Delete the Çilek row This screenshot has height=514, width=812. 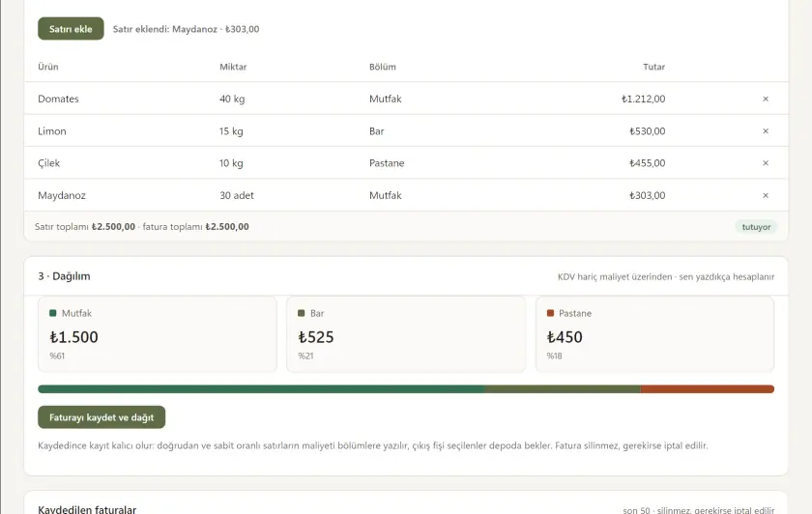[766, 163]
